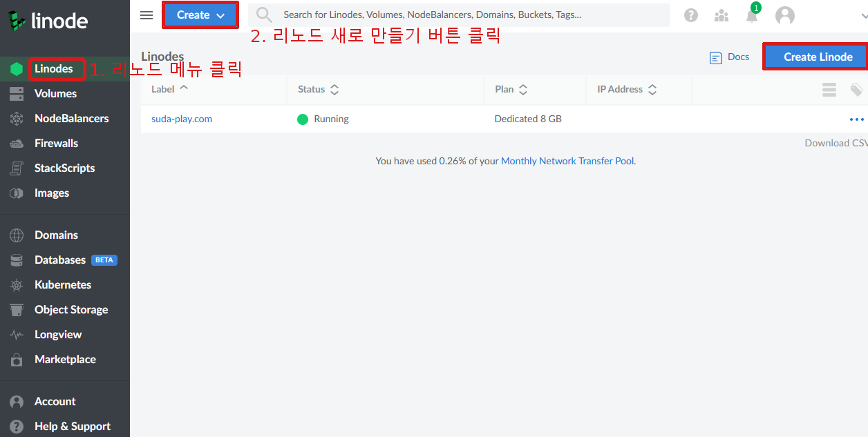Click the Running status of suda-play.com
The height and width of the screenshot is (437, 868).
point(323,119)
